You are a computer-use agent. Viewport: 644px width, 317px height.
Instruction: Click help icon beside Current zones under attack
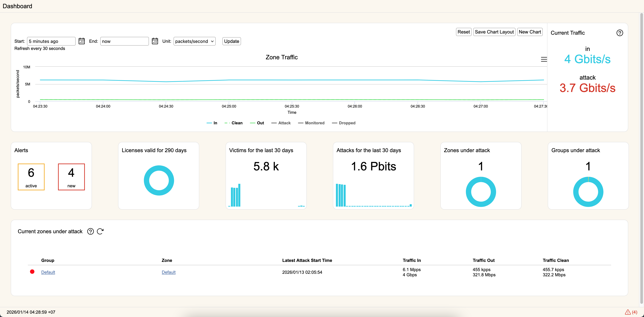click(x=91, y=232)
